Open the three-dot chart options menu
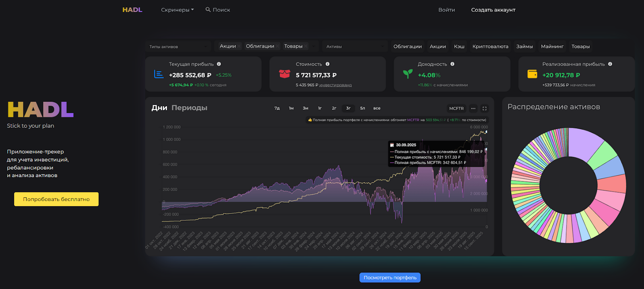This screenshot has height=289, width=644. tap(473, 109)
